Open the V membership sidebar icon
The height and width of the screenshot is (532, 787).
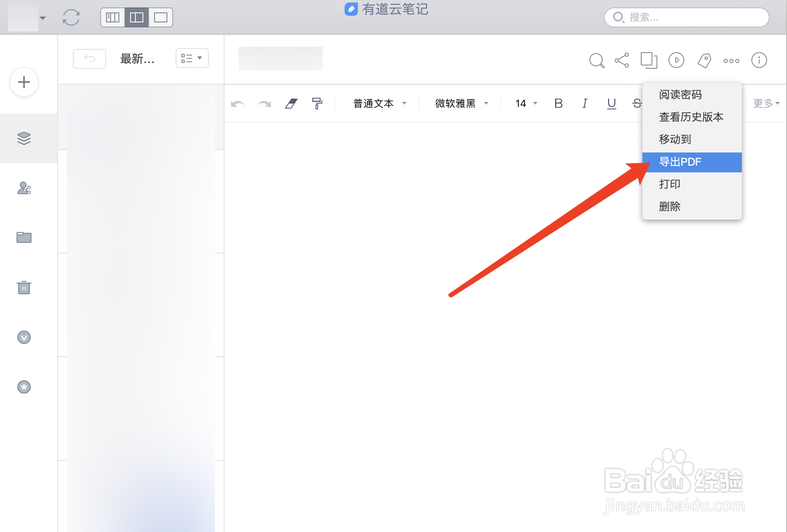[24, 337]
